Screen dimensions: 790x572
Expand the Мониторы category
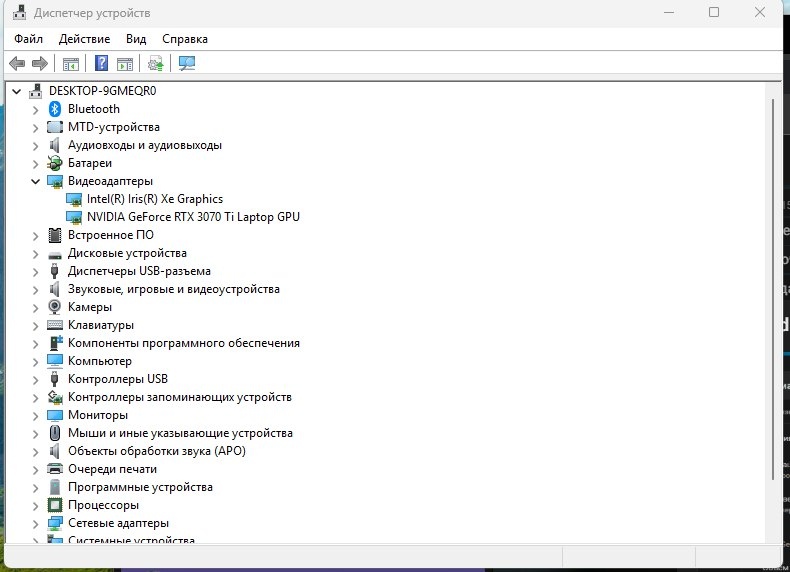pyautogui.click(x=35, y=416)
